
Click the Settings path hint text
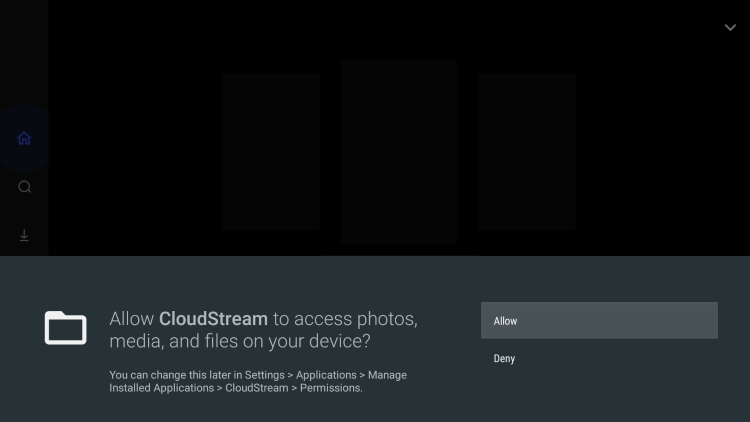(258, 381)
